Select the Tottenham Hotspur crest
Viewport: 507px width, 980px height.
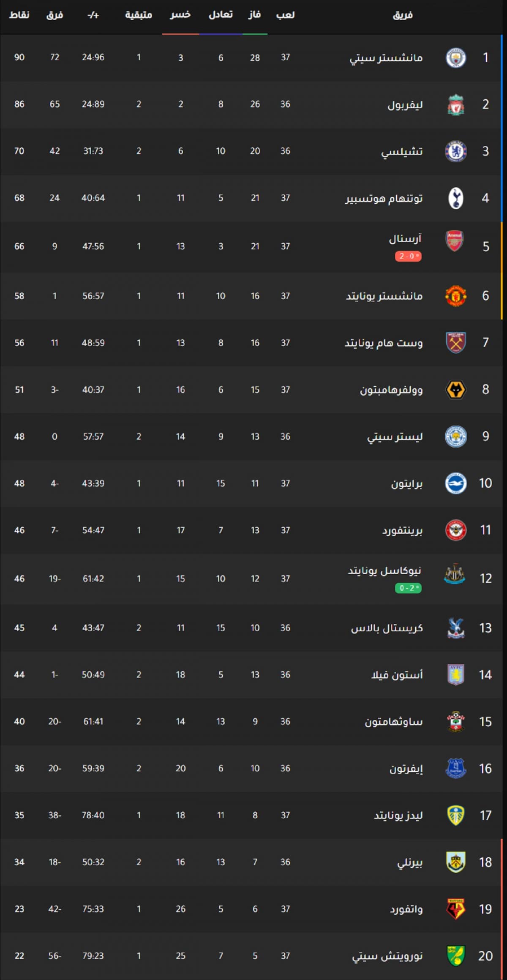tap(455, 198)
